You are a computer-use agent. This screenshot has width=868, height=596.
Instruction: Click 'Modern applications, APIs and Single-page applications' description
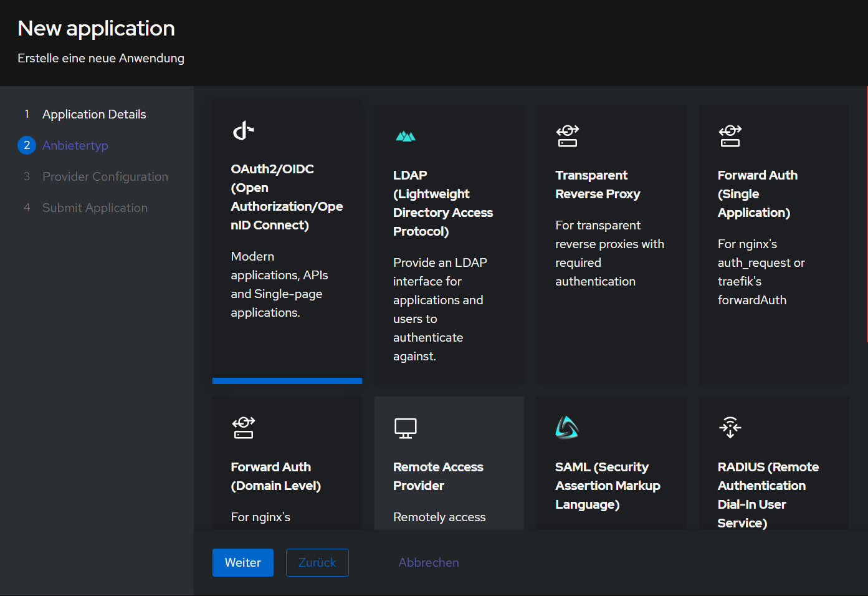pyautogui.click(x=279, y=284)
